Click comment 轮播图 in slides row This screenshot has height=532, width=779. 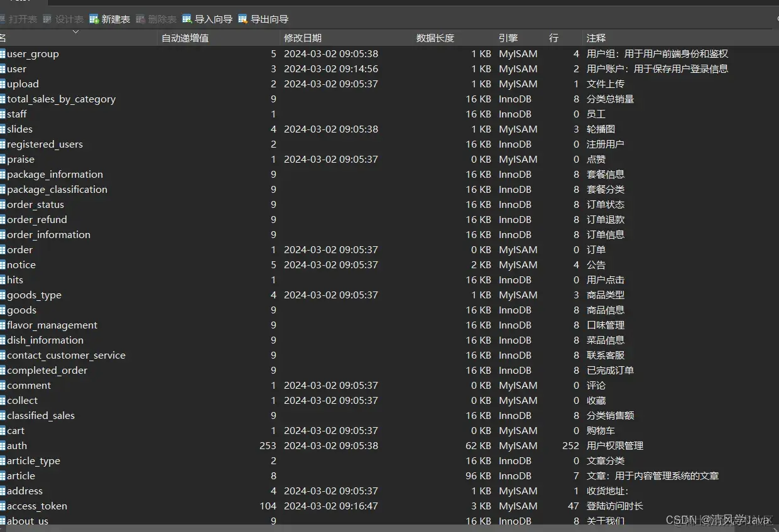pos(601,129)
